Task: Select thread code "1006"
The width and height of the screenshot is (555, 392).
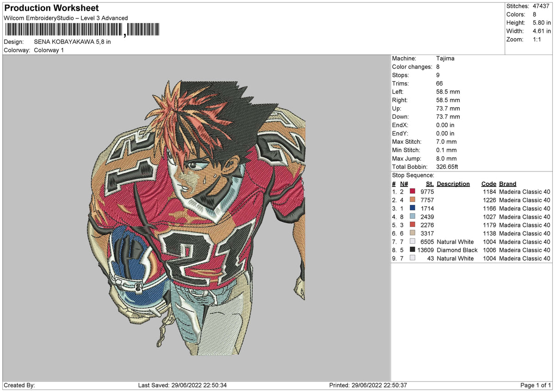Action: (489, 250)
